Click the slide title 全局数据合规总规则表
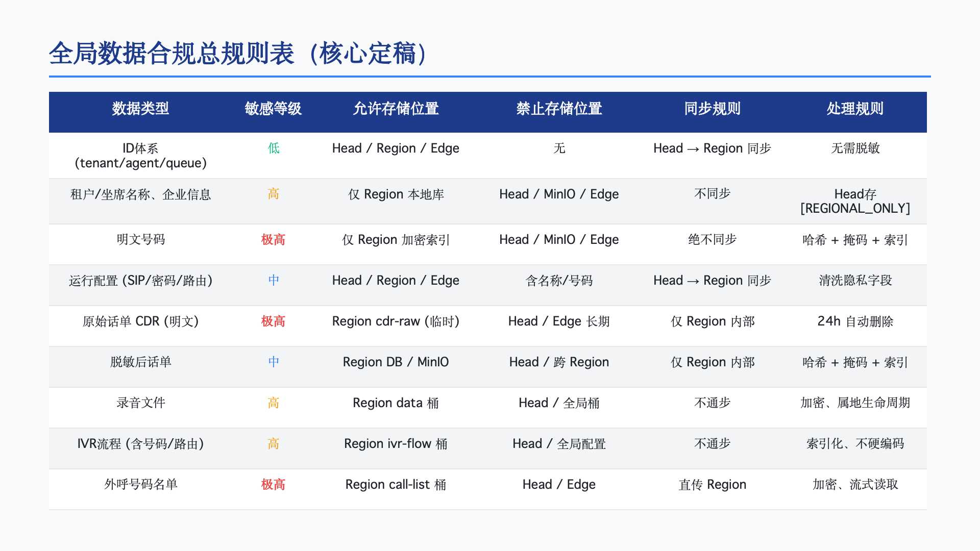Viewport: 980px width, 551px height. 237,53
